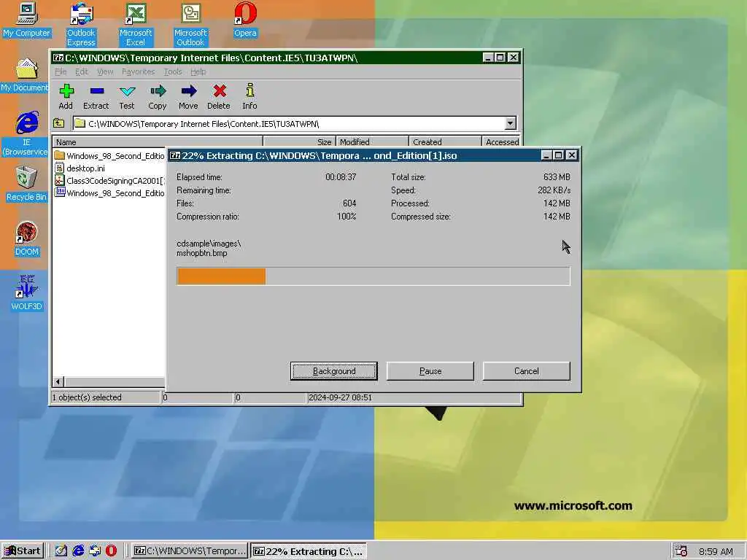Open the Start menu
This screenshot has height=560, width=747.
[23, 551]
